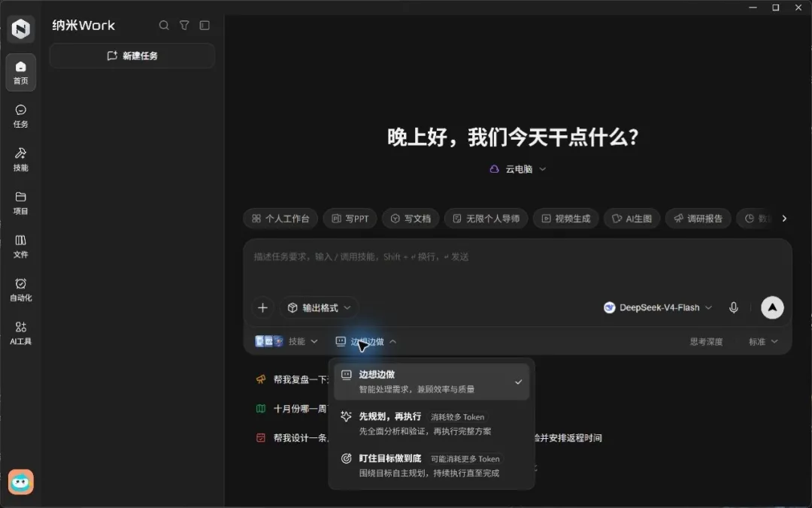The height and width of the screenshot is (508, 812).
Task: Select the 无限个人导师 shortcut chip
Action: pos(486,219)
